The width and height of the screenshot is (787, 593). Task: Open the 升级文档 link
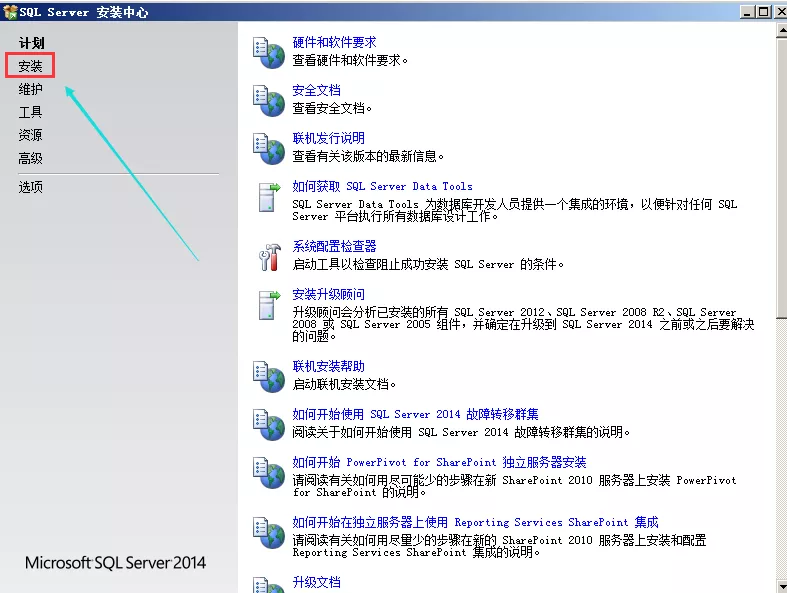pos(316,582)
